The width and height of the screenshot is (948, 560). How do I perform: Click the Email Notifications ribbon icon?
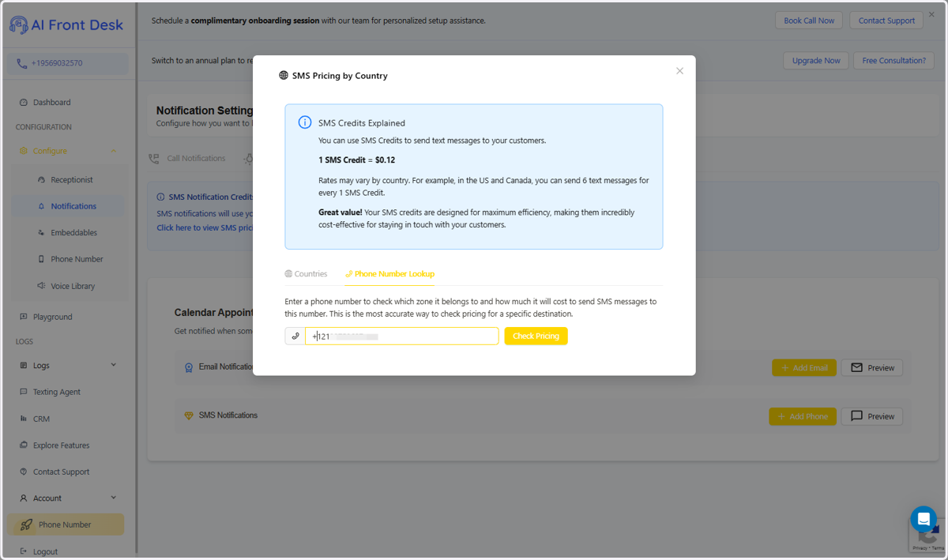click(x=189, y=367)
